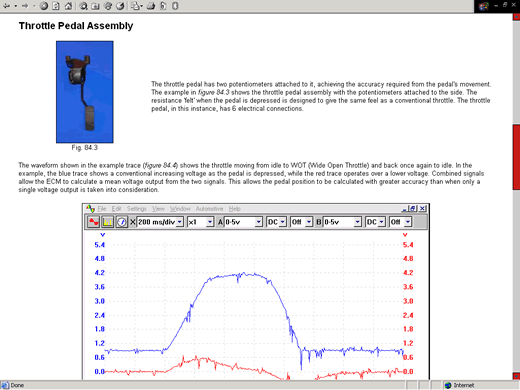Open the 200 ms/div timebase dropdown

pos(180,222)
